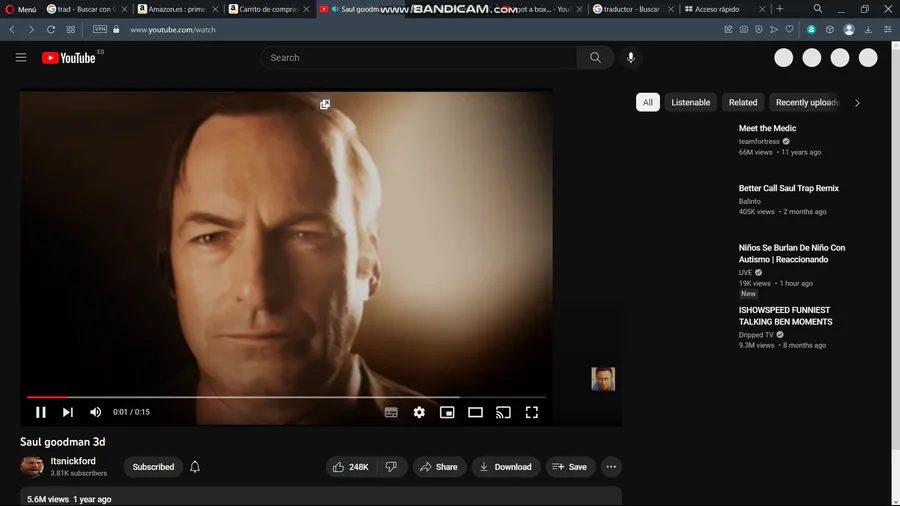
Task: Like the video with 248K likes
Action: tap(351, 467)
